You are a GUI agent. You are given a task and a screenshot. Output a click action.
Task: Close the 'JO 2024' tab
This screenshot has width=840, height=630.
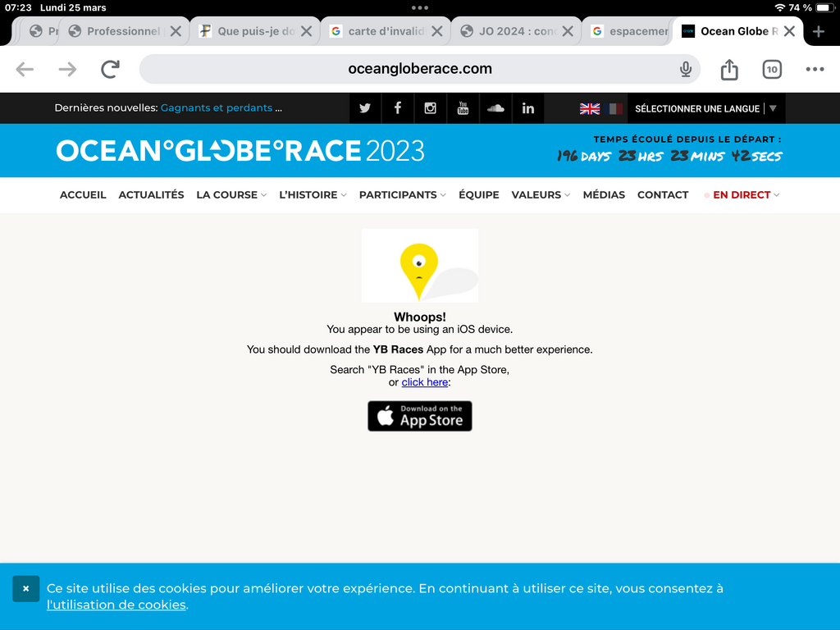click(568, 32)
